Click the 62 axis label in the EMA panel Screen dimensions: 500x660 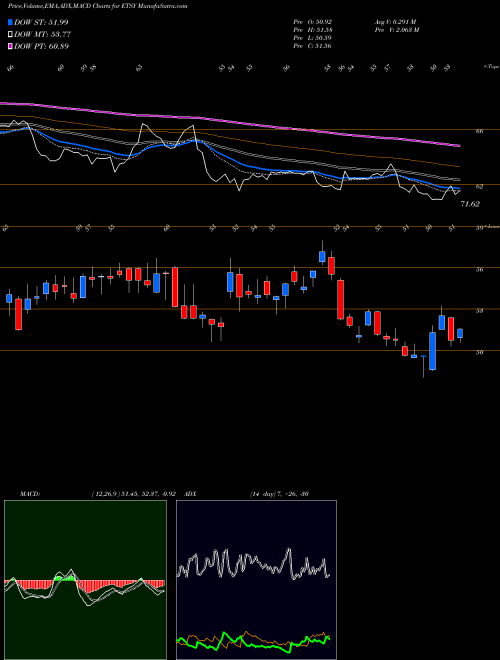[x=479, y=186]
